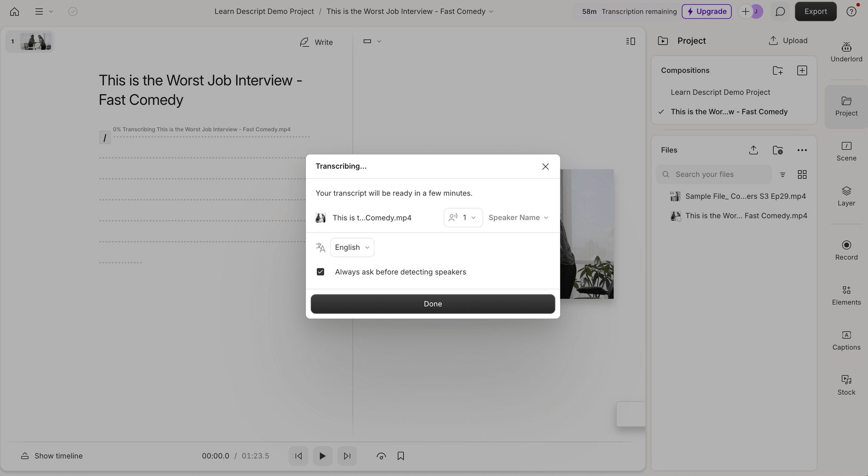Viewport: 868px width, 476px height.
Task: Upload a file using Files upload icon
Action: (x=753, y=150)
